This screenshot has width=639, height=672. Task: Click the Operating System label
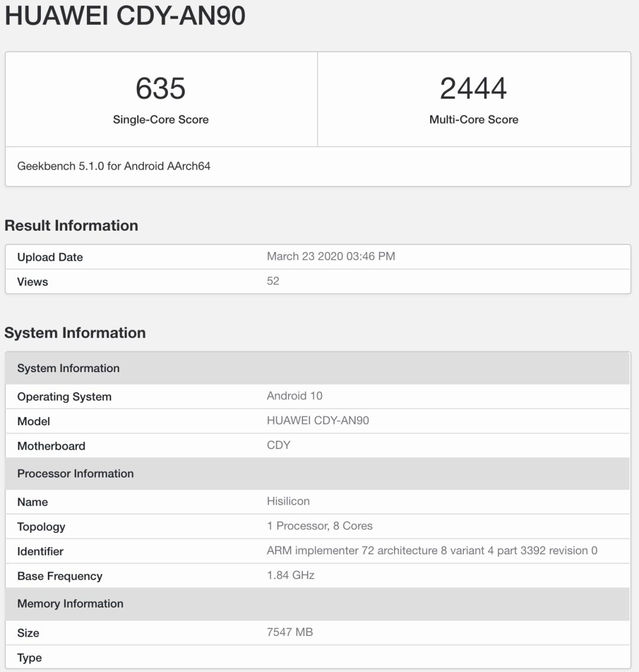pos(64,397)
